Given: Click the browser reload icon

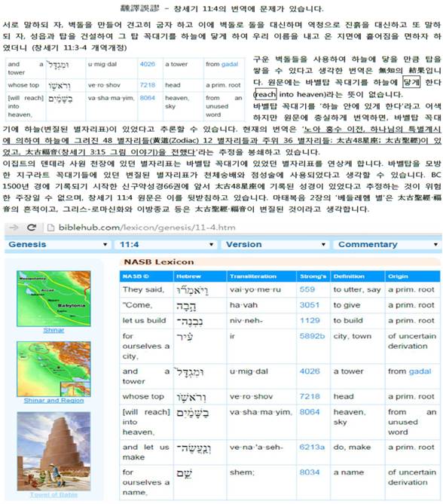Looking at the screenshot, I should (31, 228).
